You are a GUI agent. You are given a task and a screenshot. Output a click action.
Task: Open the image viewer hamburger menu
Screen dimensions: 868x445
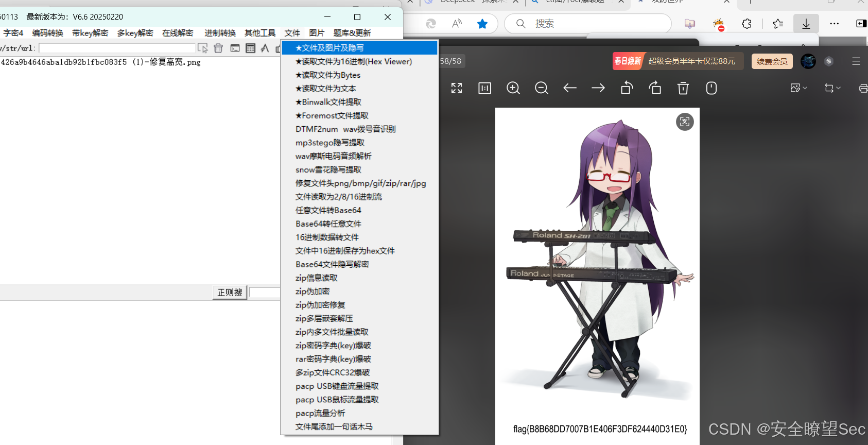[856, 61]
